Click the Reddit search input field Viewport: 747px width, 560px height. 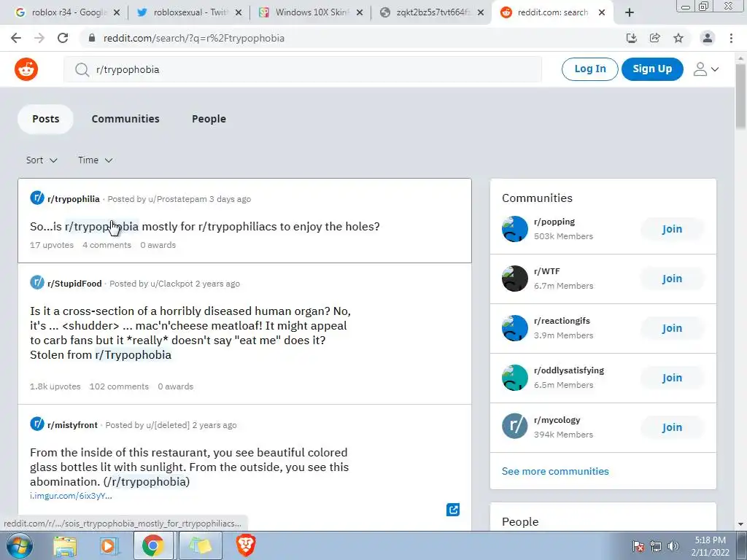[x=303, y=69]
